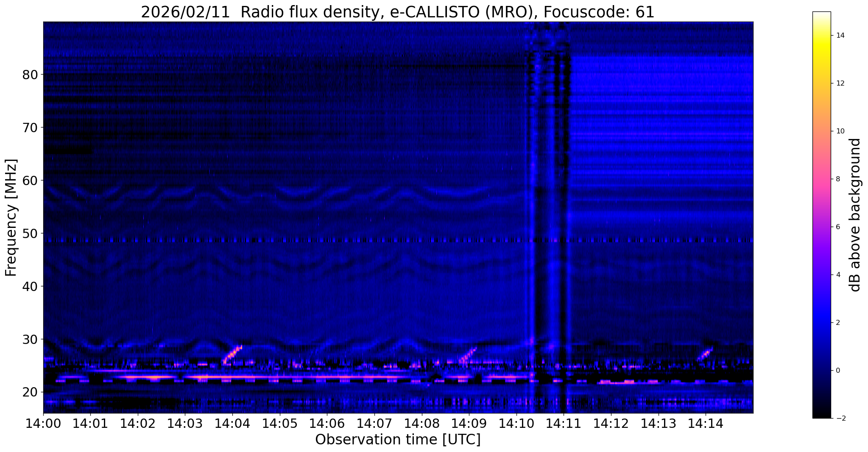This screenshot has height=452, width=868.
Task: Click the 14:02 time tick label
Action: pyautogui.click(x=138, y=423)
